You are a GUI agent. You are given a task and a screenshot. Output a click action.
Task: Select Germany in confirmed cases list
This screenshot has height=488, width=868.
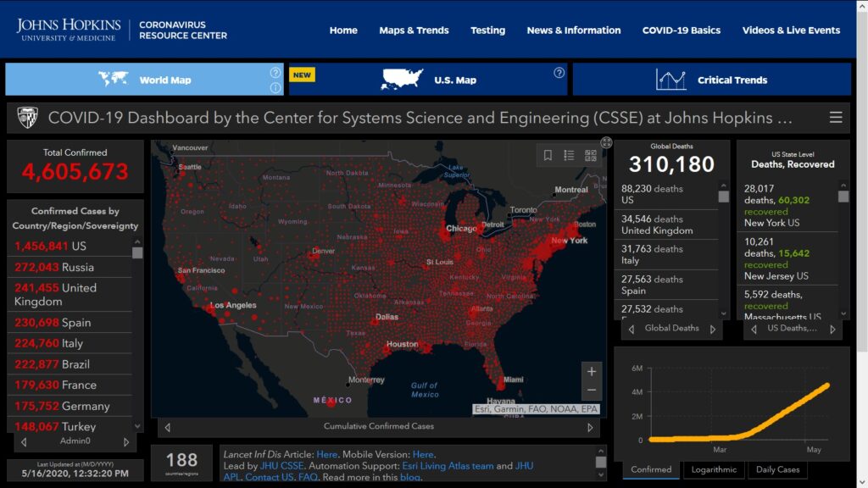coord(70,406)
